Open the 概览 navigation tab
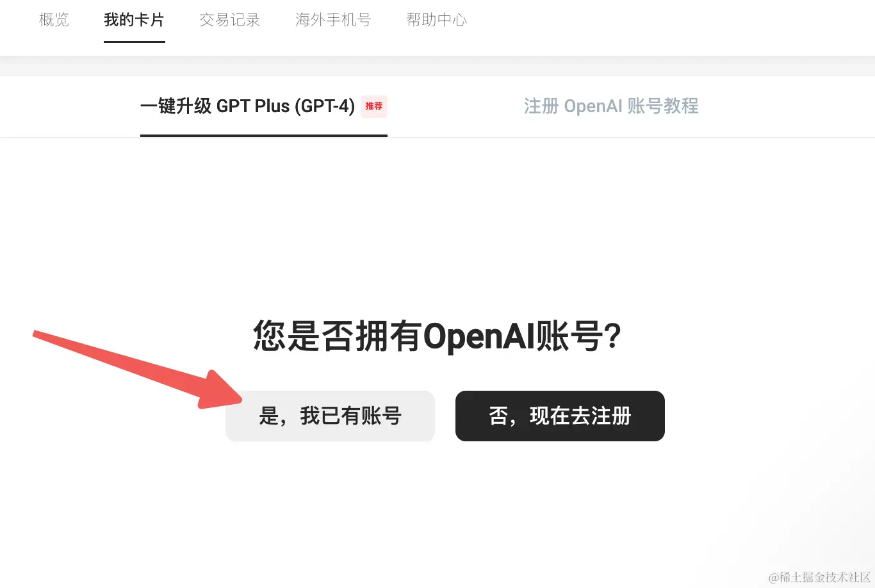 click(54, 20)
